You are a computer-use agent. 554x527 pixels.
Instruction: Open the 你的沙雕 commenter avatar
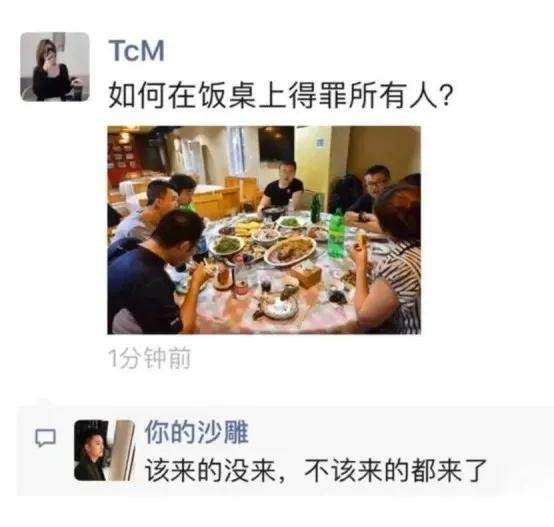[105, 450]
